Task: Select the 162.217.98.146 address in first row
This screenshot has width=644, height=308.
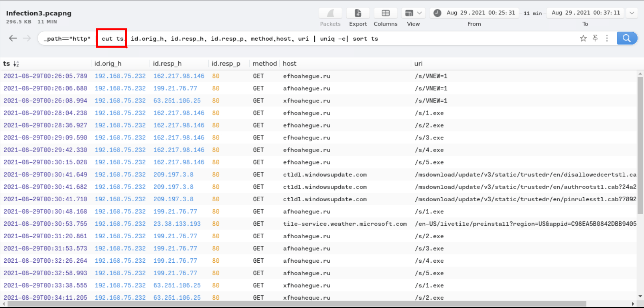Action: coord(179,76)
